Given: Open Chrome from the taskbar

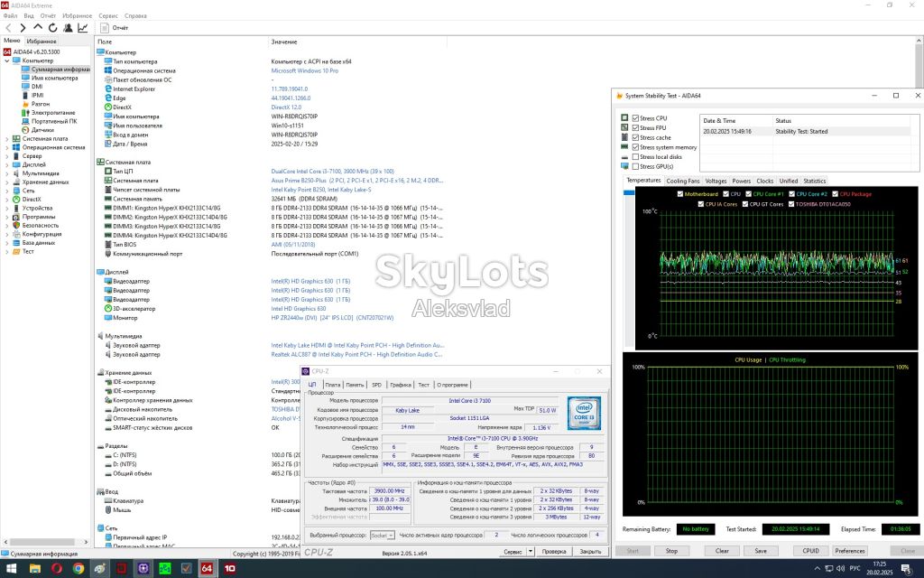Looking at the screenshot, I should pos(79,569).
